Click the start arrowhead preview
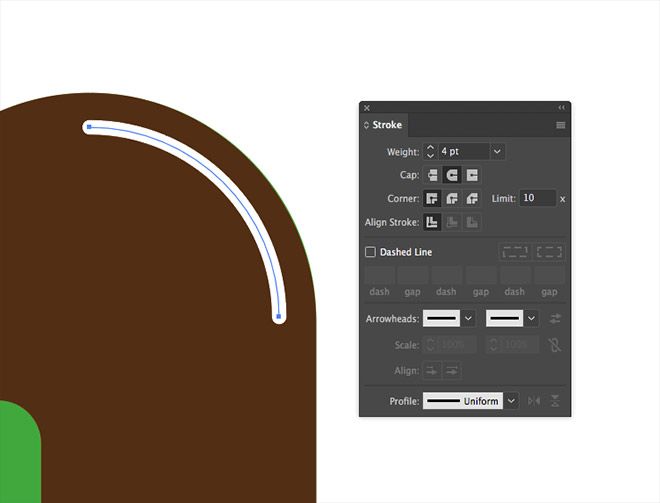This screenshot has height=503, width=660. [x=441, y=319]
